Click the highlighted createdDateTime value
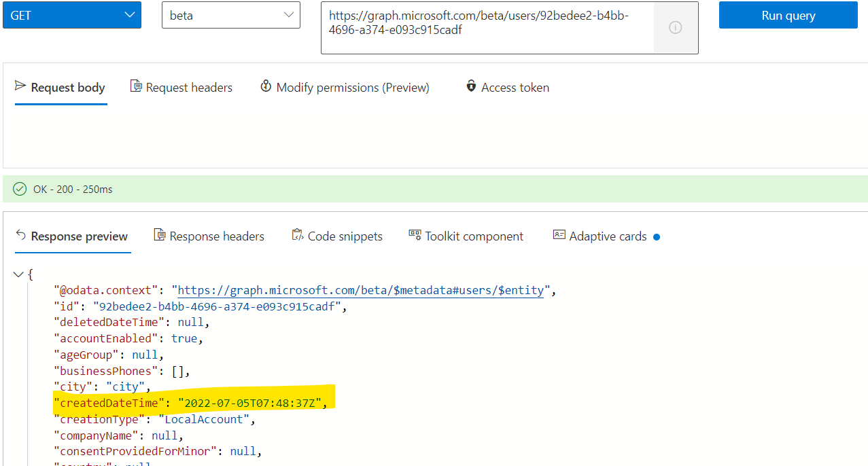 pyautogui.click(x=254, y=402)
